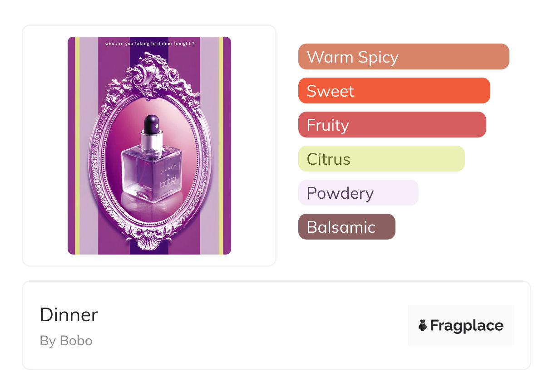Click the Fragplace brand name text
Viewport: 553px width, 392px height.
pos(467,325)
